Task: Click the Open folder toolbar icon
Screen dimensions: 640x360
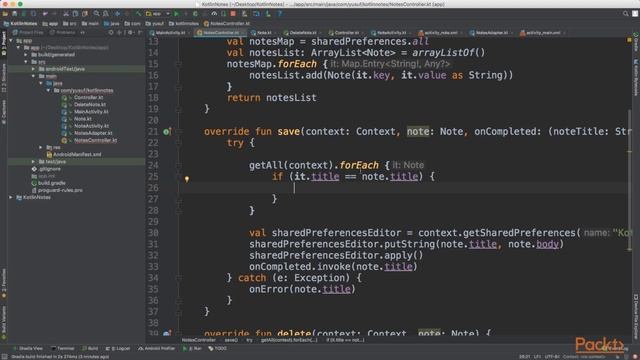Action: (x=5, y=14)
